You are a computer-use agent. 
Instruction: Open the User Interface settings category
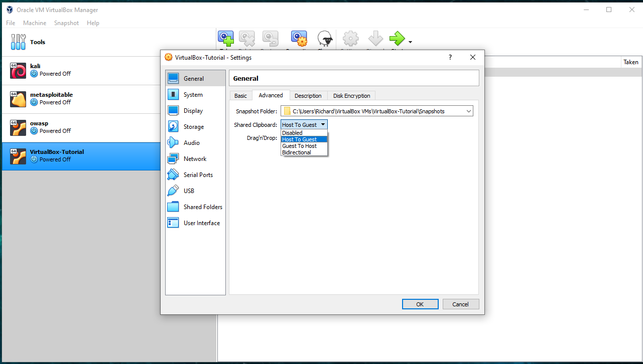click(195, 223)
